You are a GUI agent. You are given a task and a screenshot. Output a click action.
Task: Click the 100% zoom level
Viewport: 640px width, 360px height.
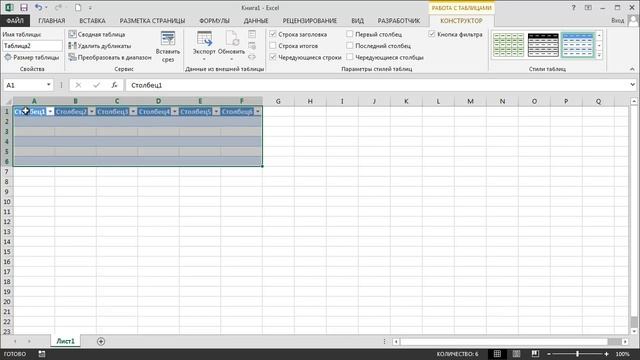[622, 354]
